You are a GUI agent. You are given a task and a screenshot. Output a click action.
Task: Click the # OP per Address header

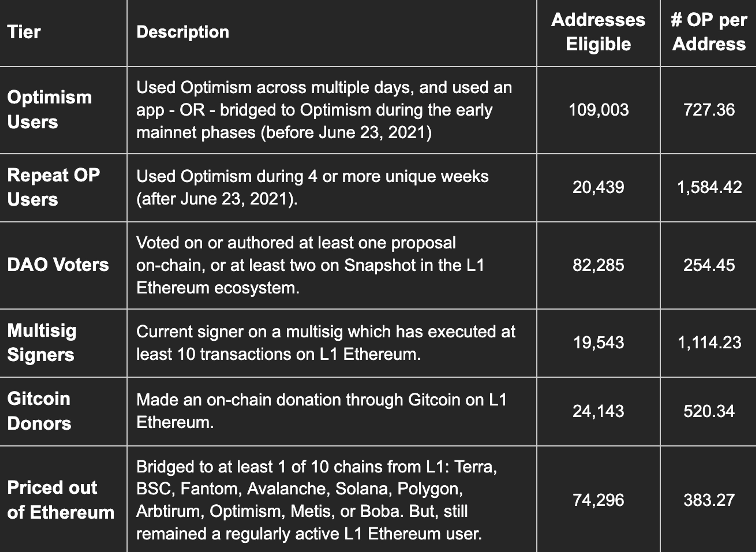pos(709,32)
